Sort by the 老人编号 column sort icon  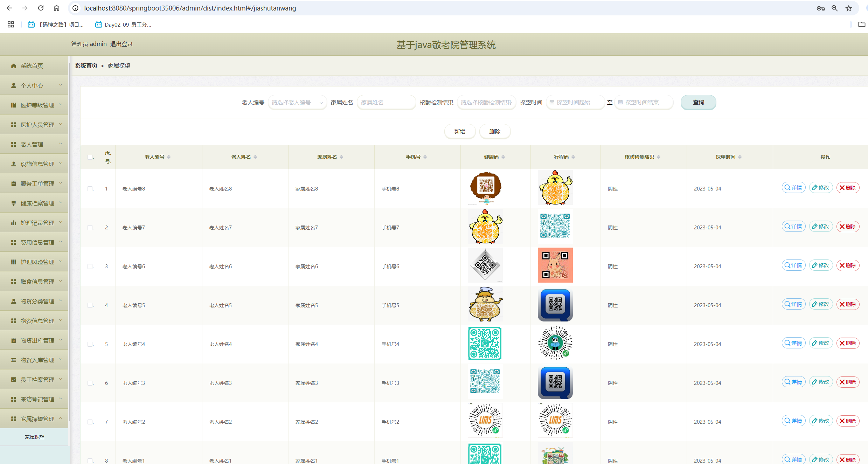point(169,157)
